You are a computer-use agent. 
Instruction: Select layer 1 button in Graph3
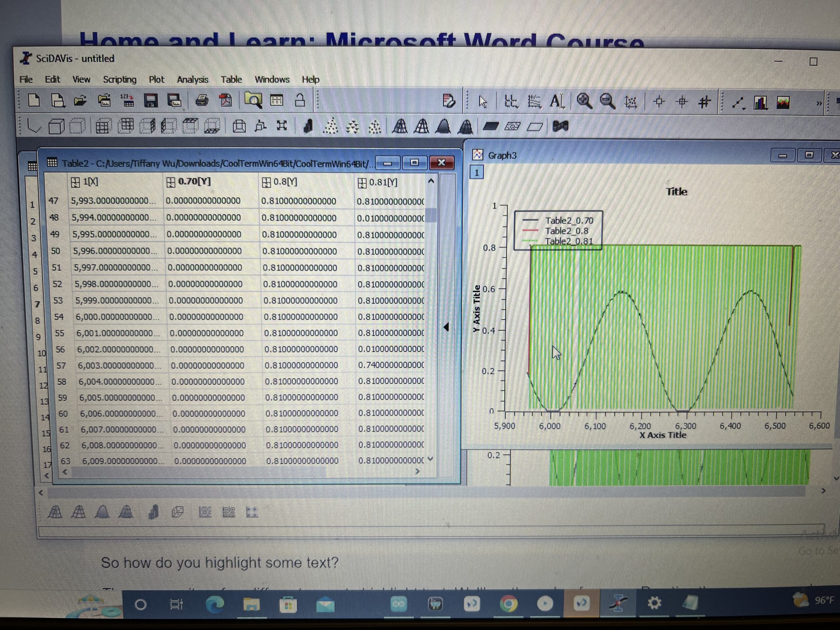point(476,172)
